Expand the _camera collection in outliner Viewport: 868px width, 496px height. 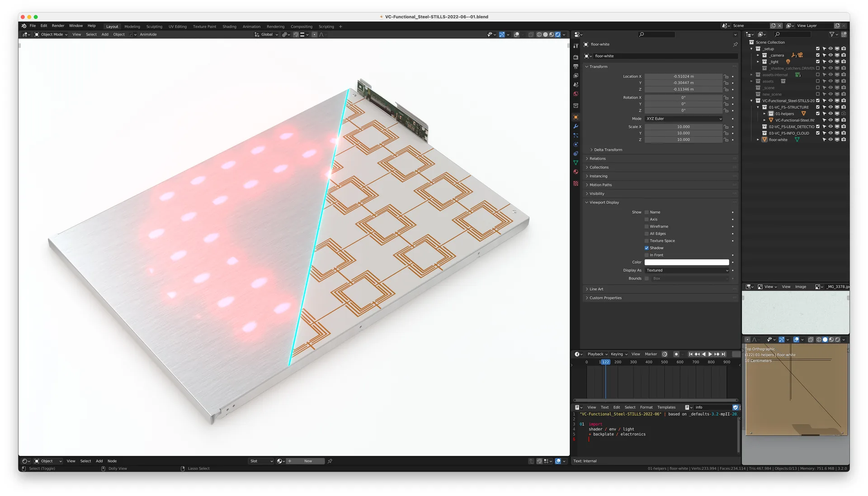click(758, 55)
